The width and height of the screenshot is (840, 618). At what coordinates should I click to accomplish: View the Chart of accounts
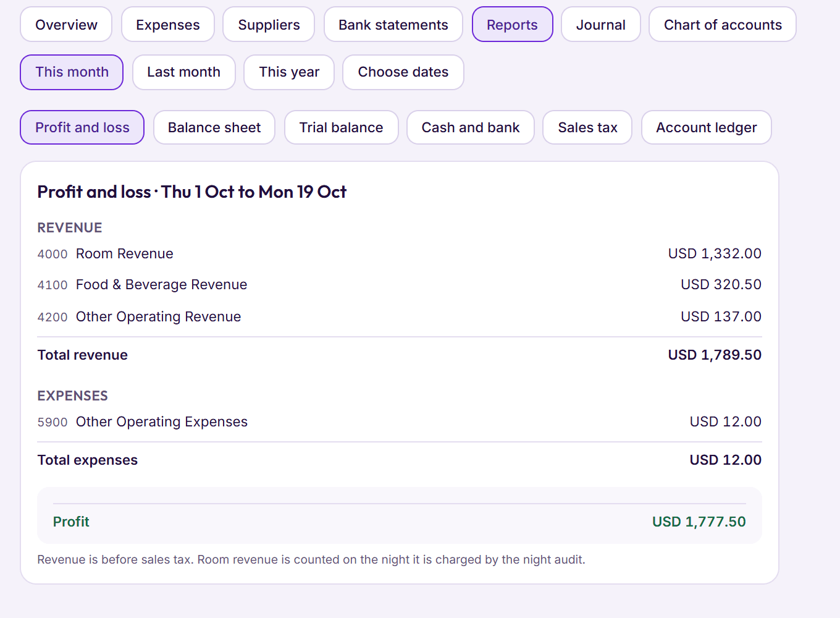pyautogui.click(x=723, y=25)
